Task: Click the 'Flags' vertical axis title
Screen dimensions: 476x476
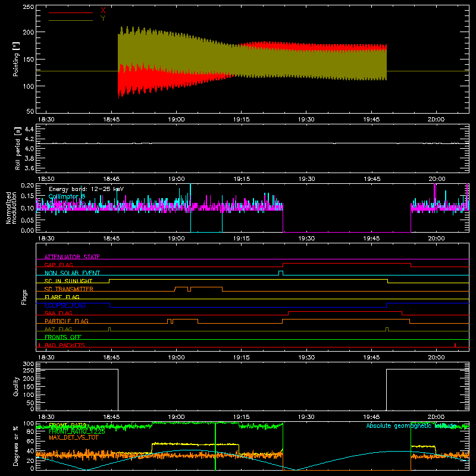Action: [24, 297]
